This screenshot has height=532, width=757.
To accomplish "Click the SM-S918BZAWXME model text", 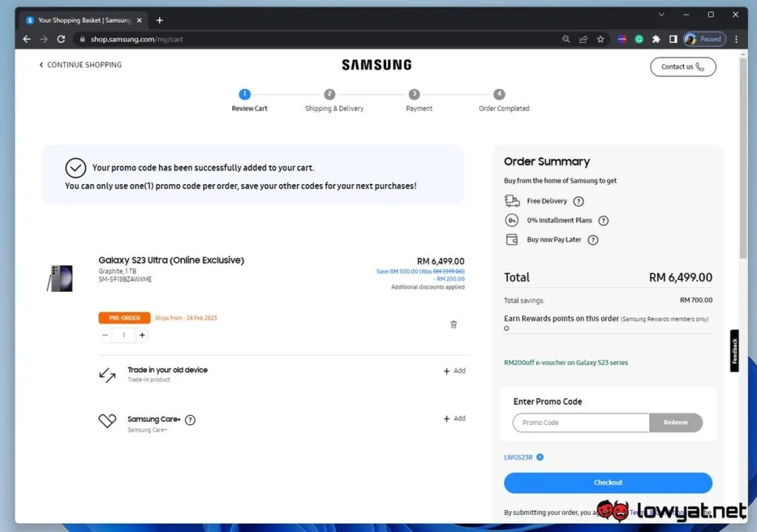I will (x=125, y=279).
